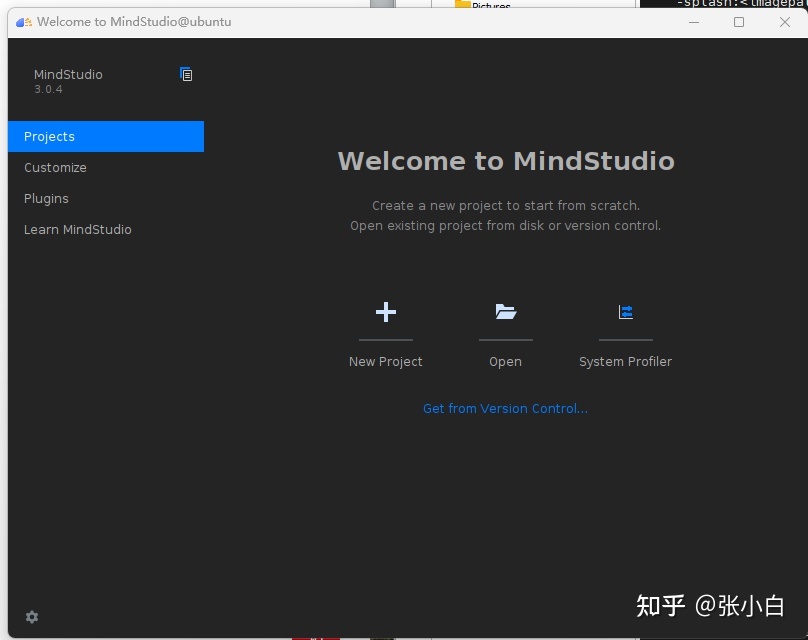Click the Welcome to MindStudio heading
This screenshot has height=640, width=808.
tap(506, 160)
